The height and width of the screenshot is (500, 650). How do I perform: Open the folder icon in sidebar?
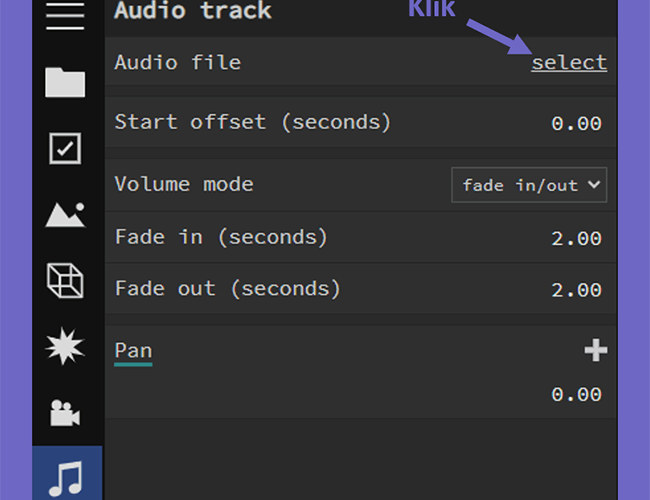[65, 82]
